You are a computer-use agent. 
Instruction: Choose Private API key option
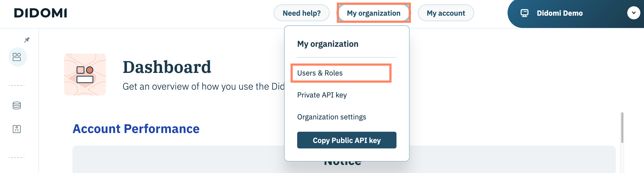[322, 95]
